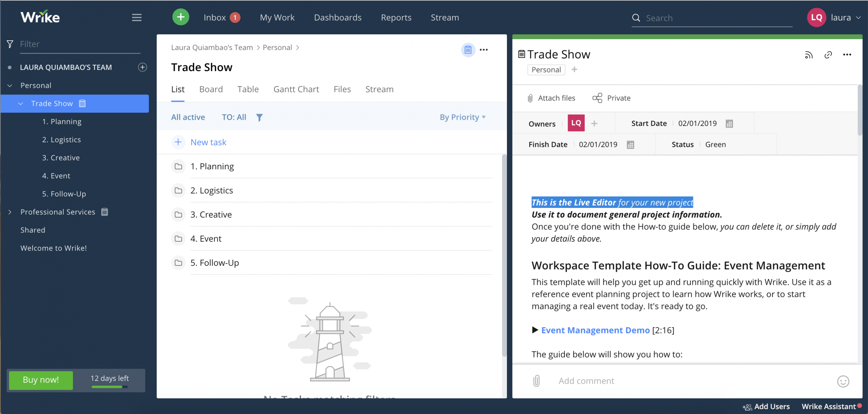Click the task list vertical scrollbar
868x414 pixels.
tap(504, 255)
